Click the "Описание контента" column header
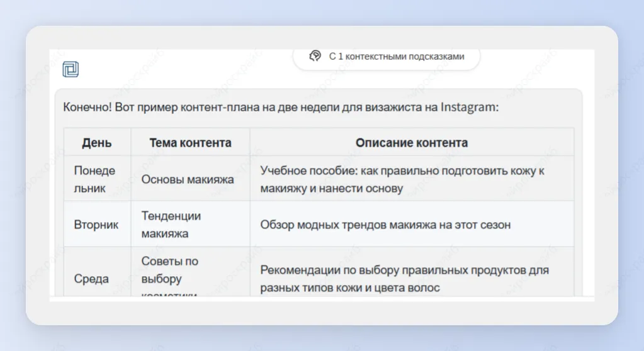 tap(412, 142)
